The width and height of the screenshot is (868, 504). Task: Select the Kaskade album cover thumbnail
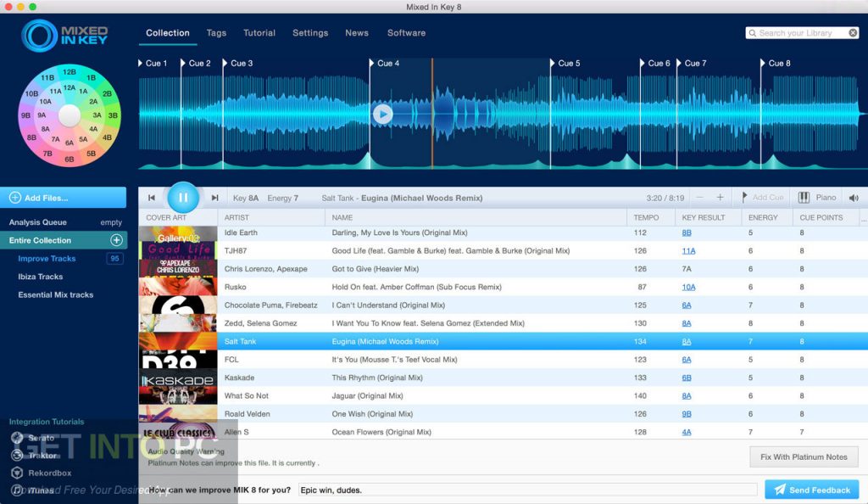pyautogui.click(x=178, y=378)
